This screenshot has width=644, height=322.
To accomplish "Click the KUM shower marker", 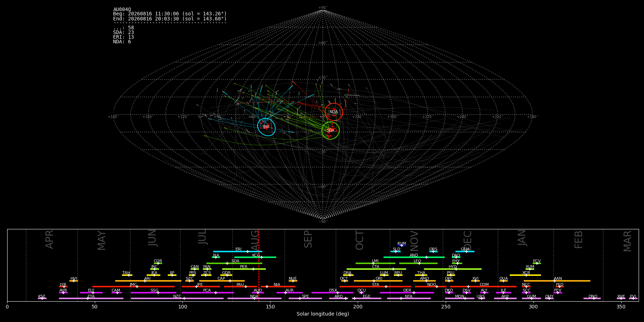I will click(402, 245).
